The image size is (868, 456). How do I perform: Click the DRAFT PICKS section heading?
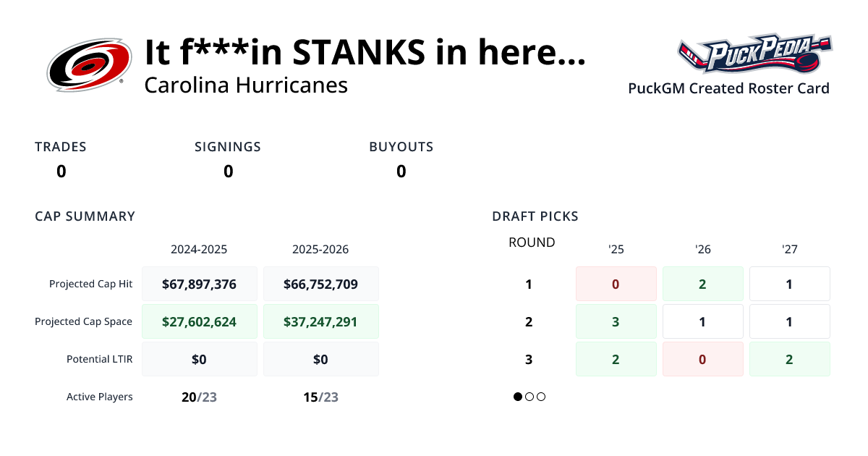coord(535,216)
